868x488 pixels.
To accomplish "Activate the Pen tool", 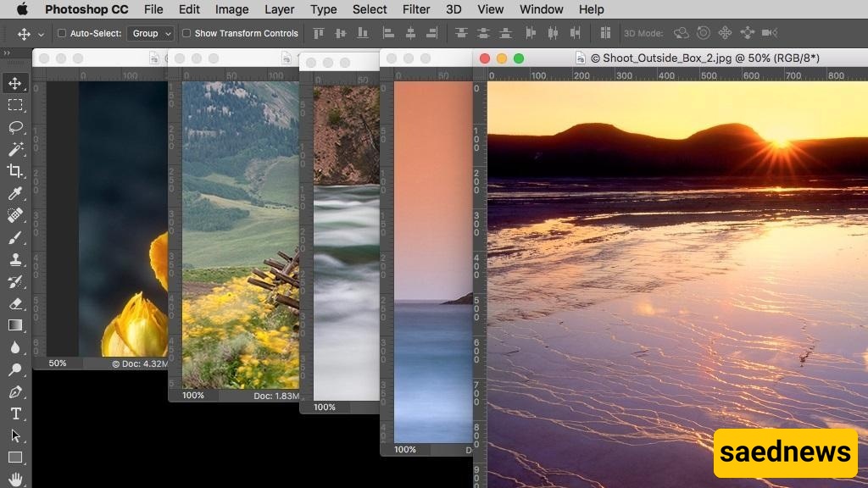I will pyautogui.click(x=15, y=392).
